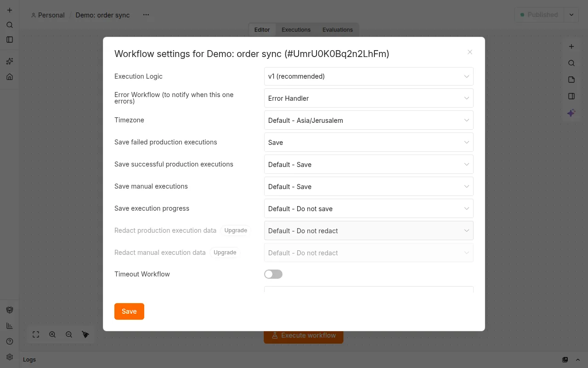Open settings gear icon in left sidebar

coord(10,357)
